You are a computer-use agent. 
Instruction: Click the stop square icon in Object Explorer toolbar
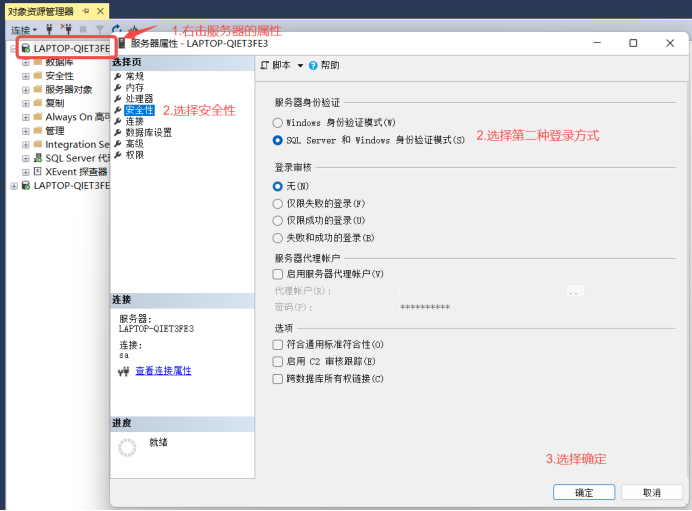83,30
